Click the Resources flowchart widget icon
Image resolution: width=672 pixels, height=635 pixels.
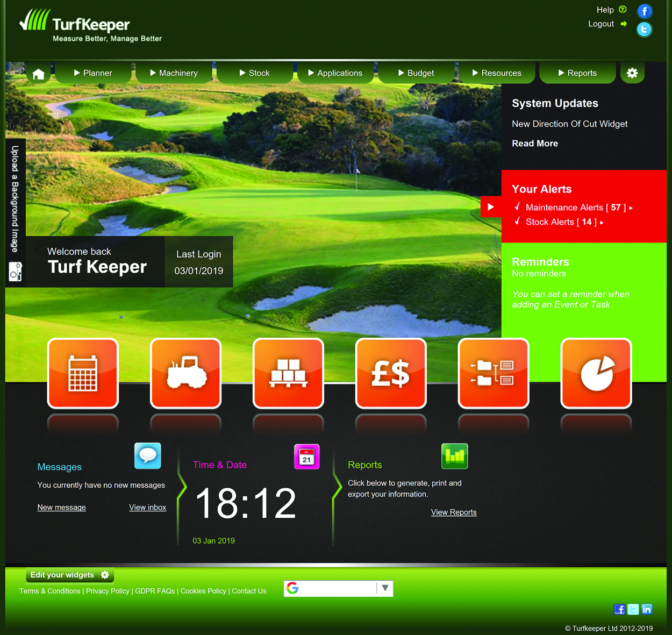pos(493,373)
